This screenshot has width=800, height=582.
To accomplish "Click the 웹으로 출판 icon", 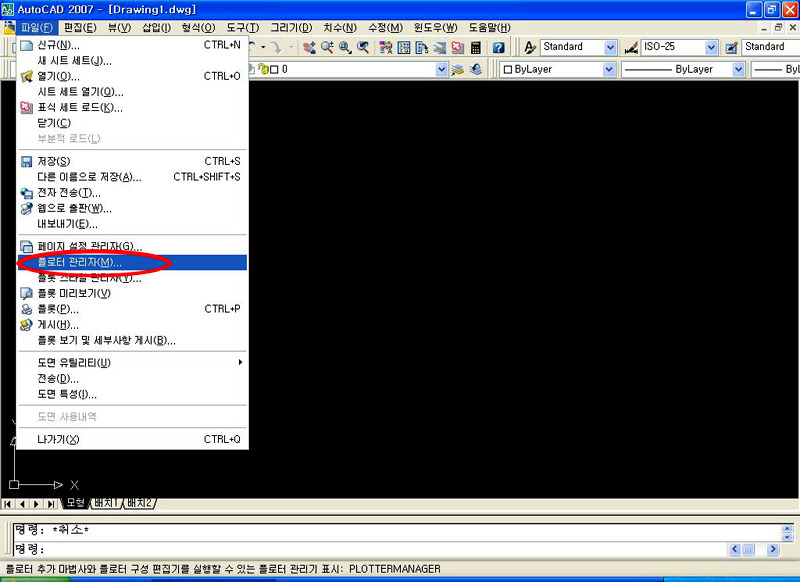I will tap(27, 209).
